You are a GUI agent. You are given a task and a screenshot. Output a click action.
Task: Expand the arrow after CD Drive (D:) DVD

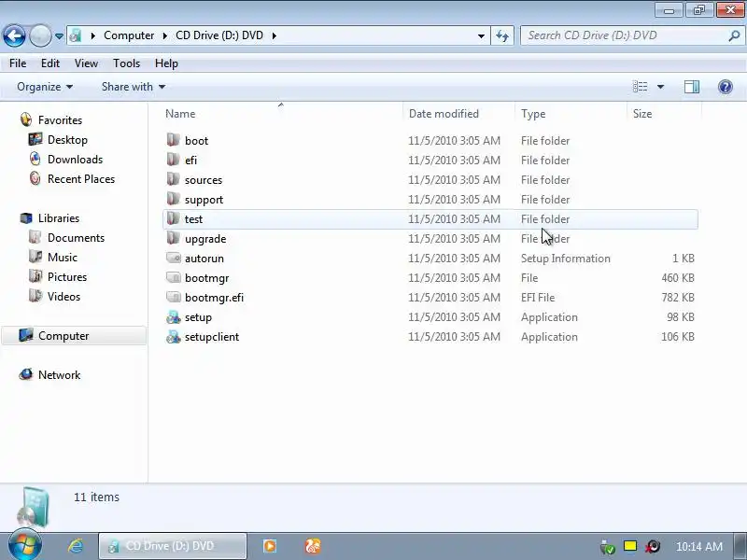tap(275, 35)
